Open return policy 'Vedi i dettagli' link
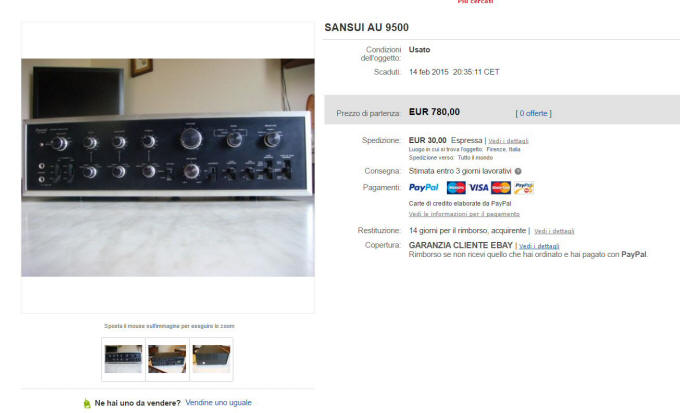This screenshot has width=680, height=413. [554, 231]
